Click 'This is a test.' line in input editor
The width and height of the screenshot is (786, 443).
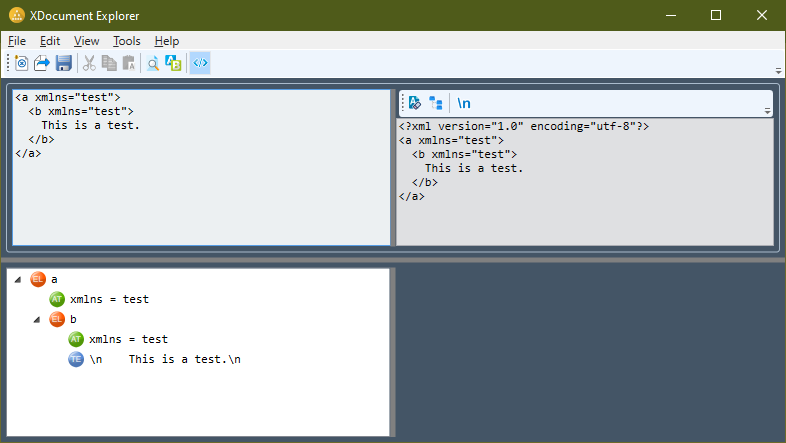coord(90,125)
